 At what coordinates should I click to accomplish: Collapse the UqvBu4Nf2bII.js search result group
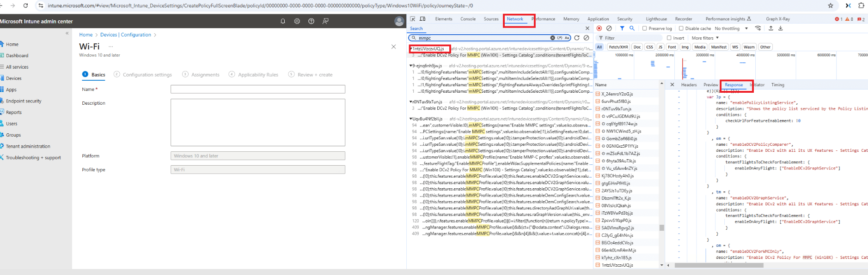[411, 119]
